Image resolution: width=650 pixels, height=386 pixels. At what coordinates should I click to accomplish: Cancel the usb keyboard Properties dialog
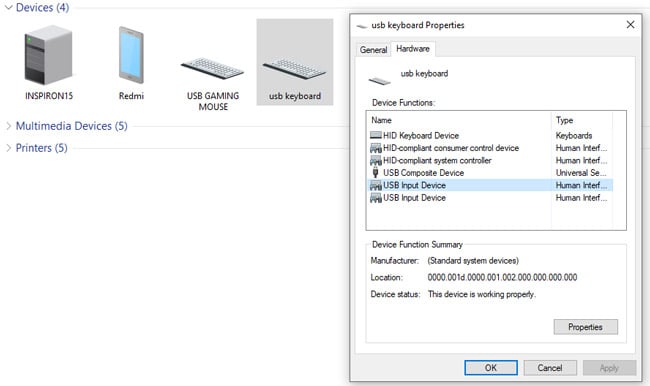click(550, 368)
